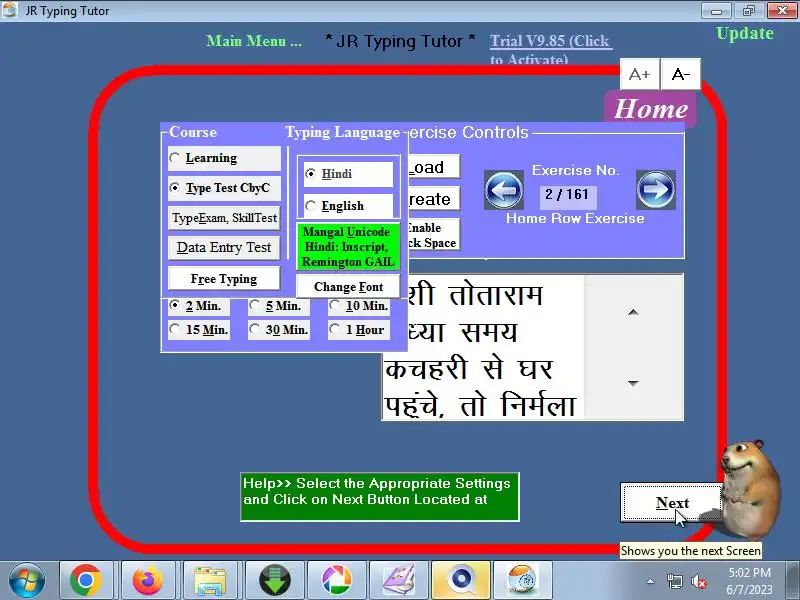Open File Explorer folder taskbar icon
The height and width of the screenshot is (600, 800).
tap(210, 580)
